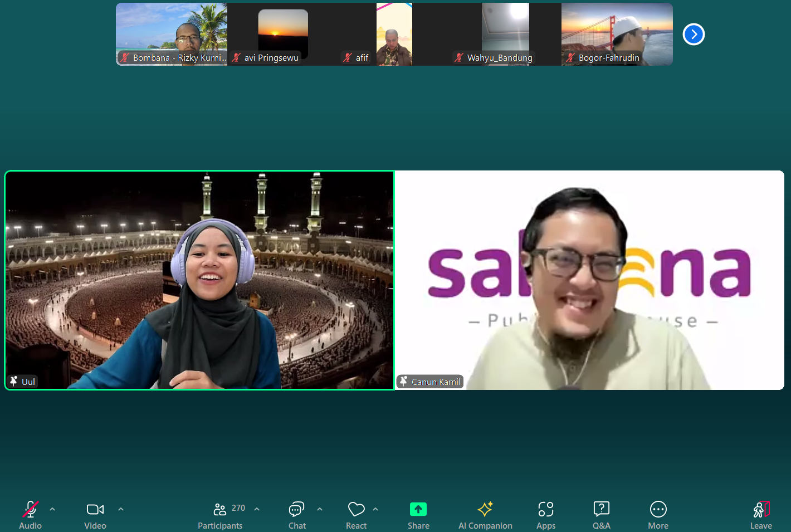Screen dimensions: 791x532
Task: Open the AI Companion feature
Action: 485,509
